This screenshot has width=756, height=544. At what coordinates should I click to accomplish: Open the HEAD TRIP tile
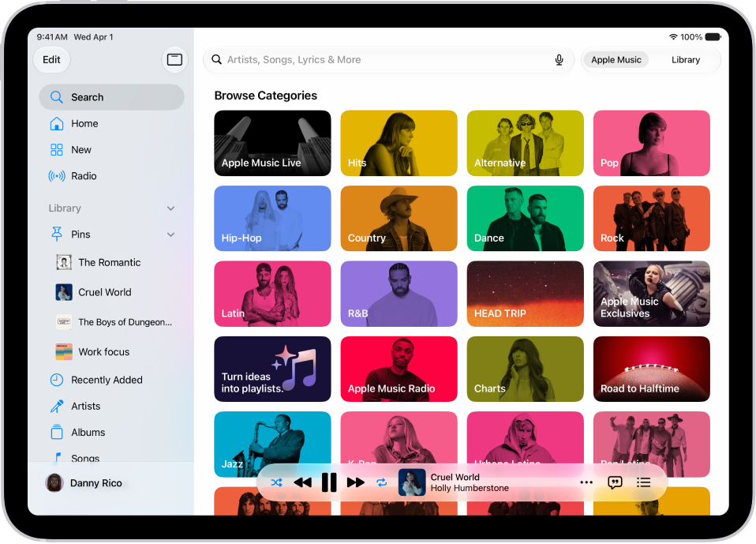click(x=525, y=294)
